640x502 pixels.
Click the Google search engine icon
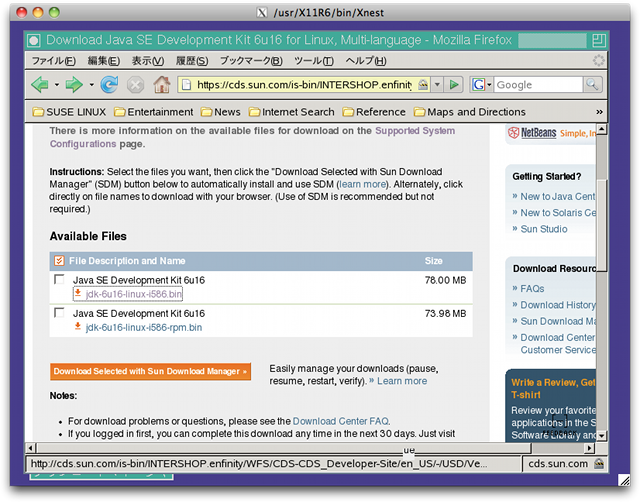(479, 85)
